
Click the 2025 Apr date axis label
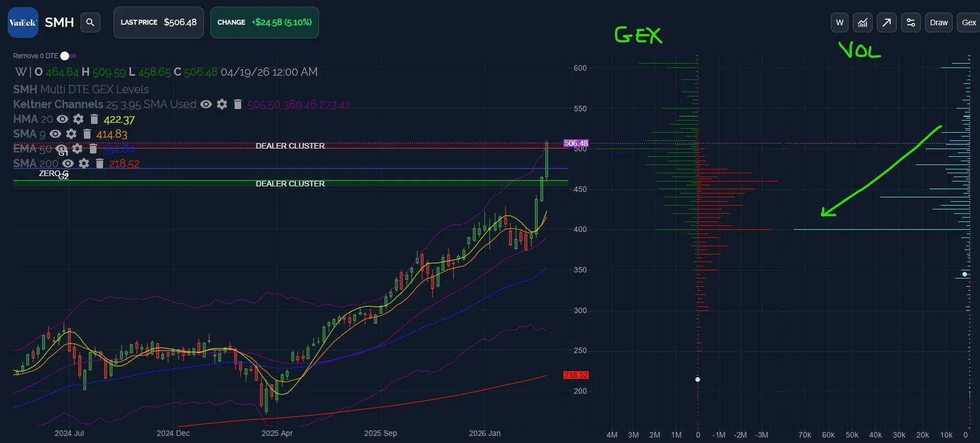click(277, 433)
